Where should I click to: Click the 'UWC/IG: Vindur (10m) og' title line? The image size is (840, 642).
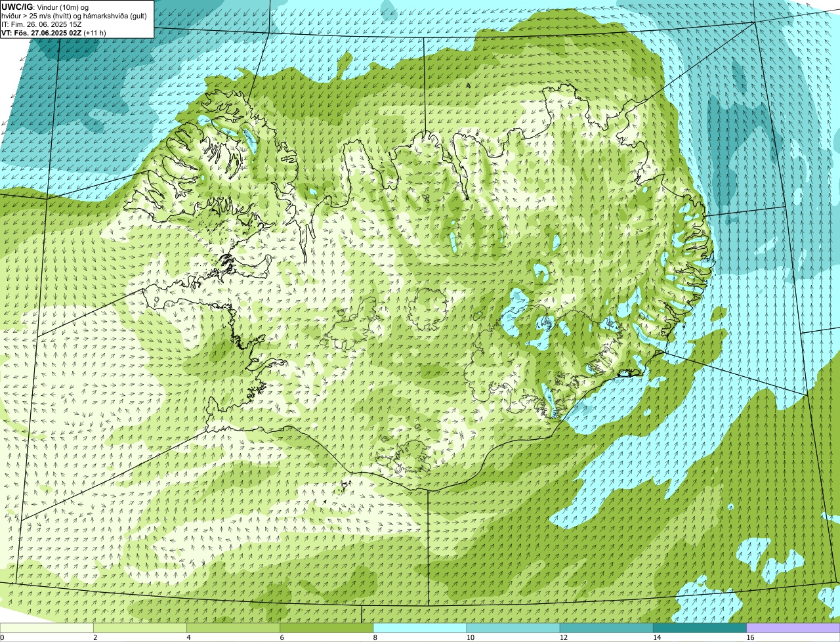tap(45, 7)
